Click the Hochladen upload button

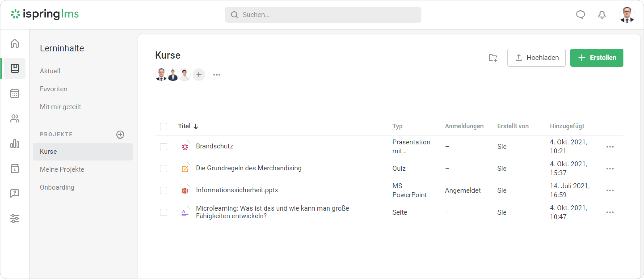(536, 58)
